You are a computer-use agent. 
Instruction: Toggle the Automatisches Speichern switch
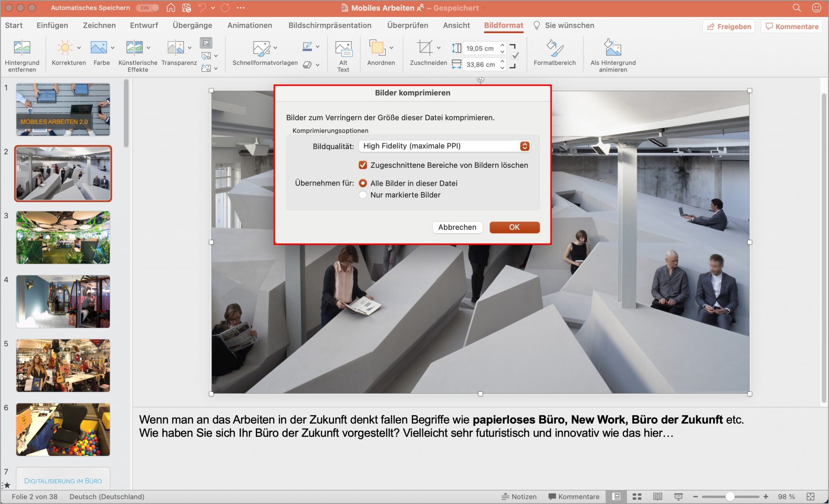pyautogui.click(x=147, y=7)
